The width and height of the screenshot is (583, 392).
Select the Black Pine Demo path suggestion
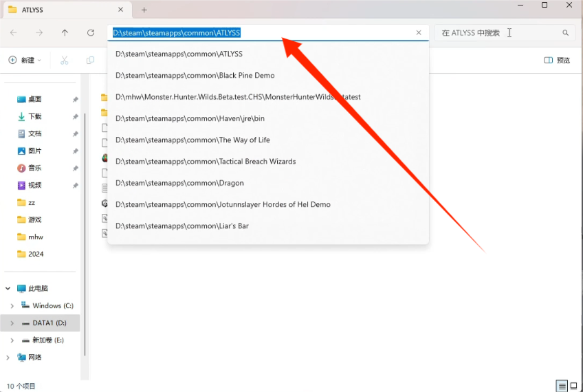[x=195, y=76]
